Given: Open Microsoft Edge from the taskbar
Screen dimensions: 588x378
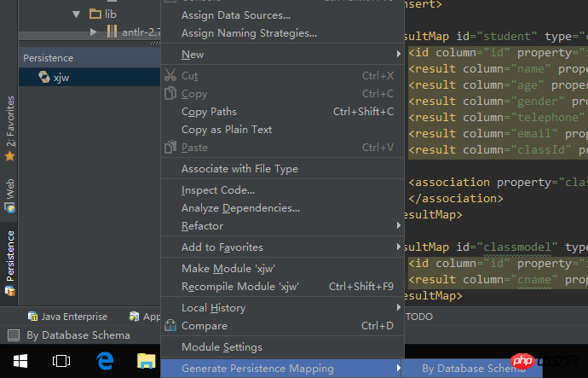Looking at the screenshot, I should (x=105, y=361).
